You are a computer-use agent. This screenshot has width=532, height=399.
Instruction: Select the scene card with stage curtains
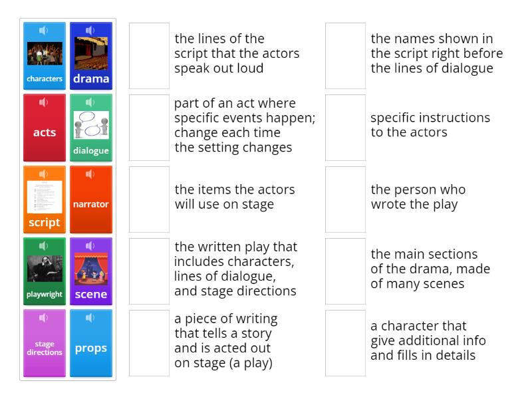pyautogui.click(x=90, y=270)
